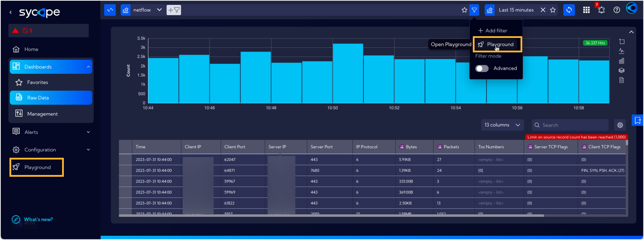Viewport: 644px width, 240px height.
Task: Open the What's new link
Action: point(38,219)
